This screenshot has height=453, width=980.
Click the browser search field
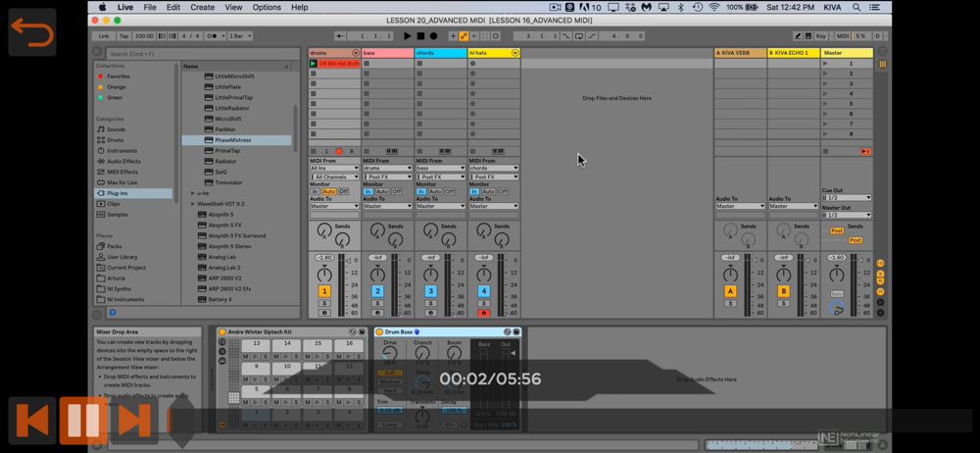(x=201, y=54)
